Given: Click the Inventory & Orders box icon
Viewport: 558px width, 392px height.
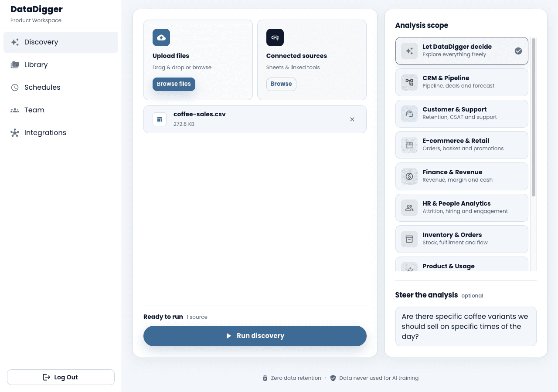Looking at the screenshot, I should 409,239.
